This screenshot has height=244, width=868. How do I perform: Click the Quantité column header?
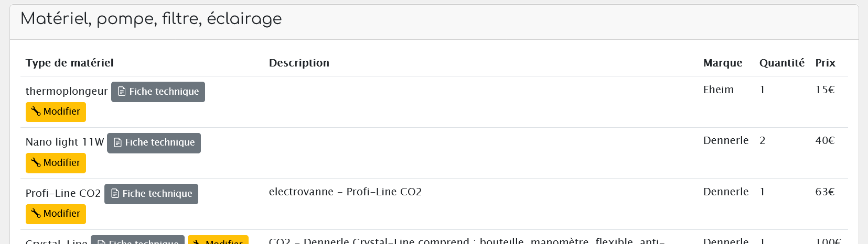781,63
